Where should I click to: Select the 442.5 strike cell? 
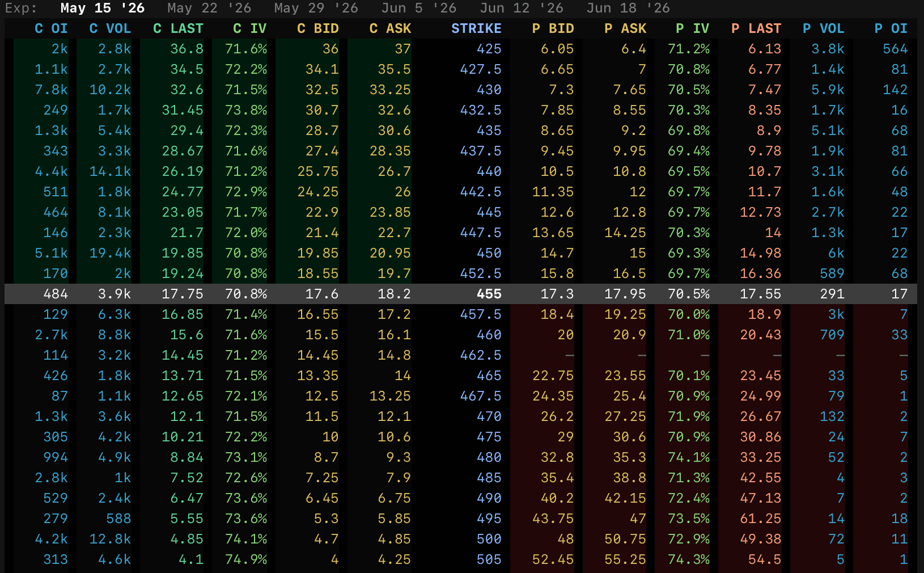(480, 192)
